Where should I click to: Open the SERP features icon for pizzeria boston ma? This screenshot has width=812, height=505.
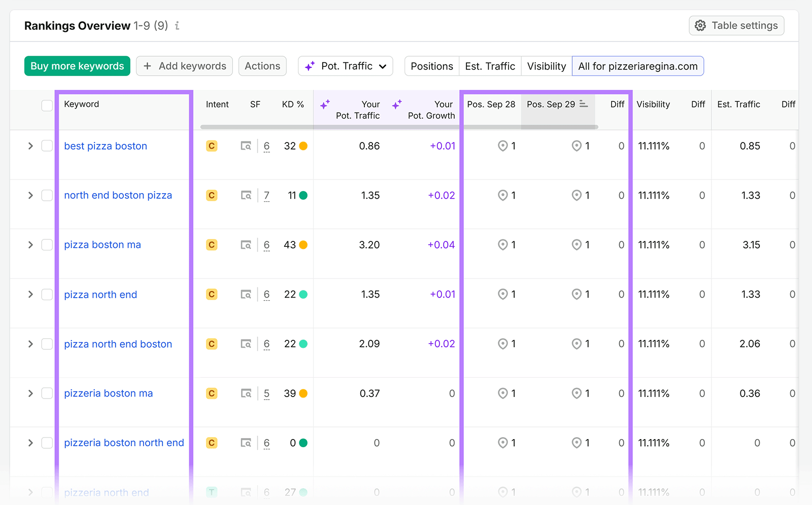click(246, 393)
